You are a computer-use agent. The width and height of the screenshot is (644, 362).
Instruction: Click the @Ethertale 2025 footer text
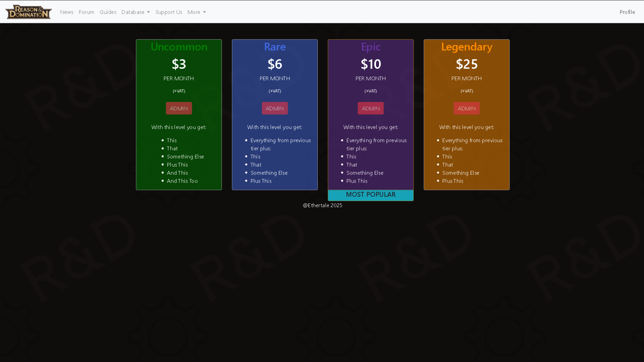point(322,205)
